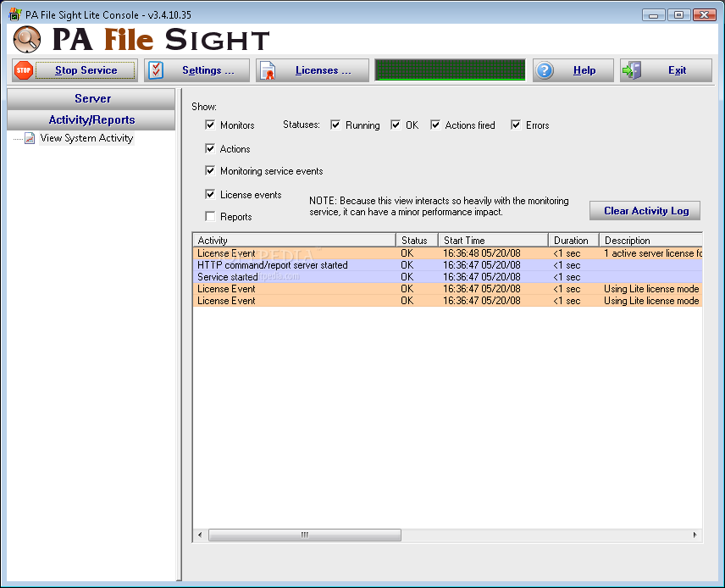Select View System Activity tree item

pos(86,138)
